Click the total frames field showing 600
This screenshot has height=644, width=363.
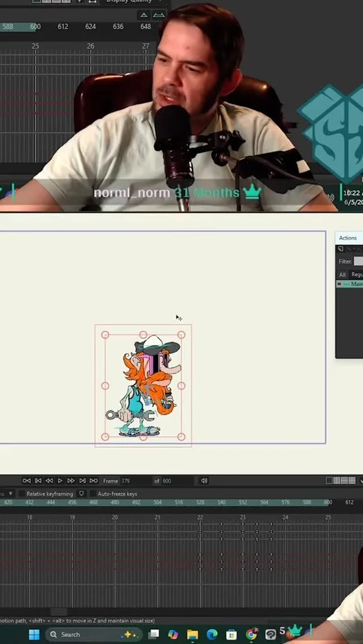click(x=178, y=481)
